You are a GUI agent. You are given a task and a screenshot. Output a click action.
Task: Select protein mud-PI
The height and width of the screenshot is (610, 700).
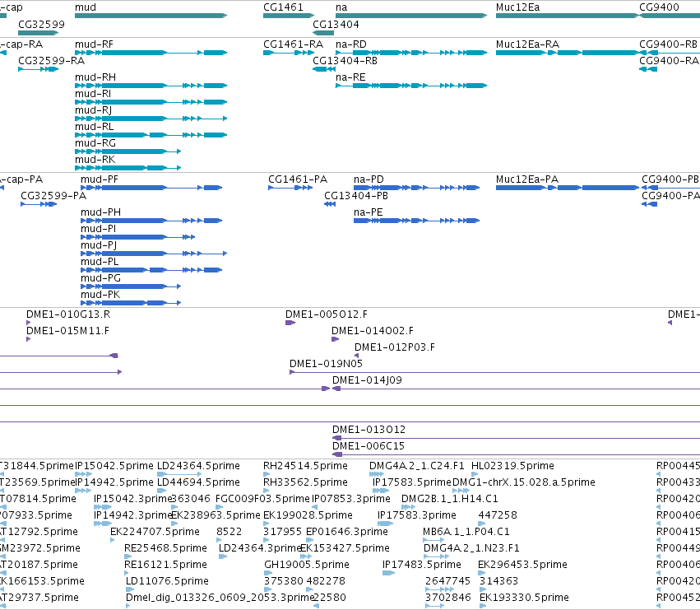pos(138,237)
